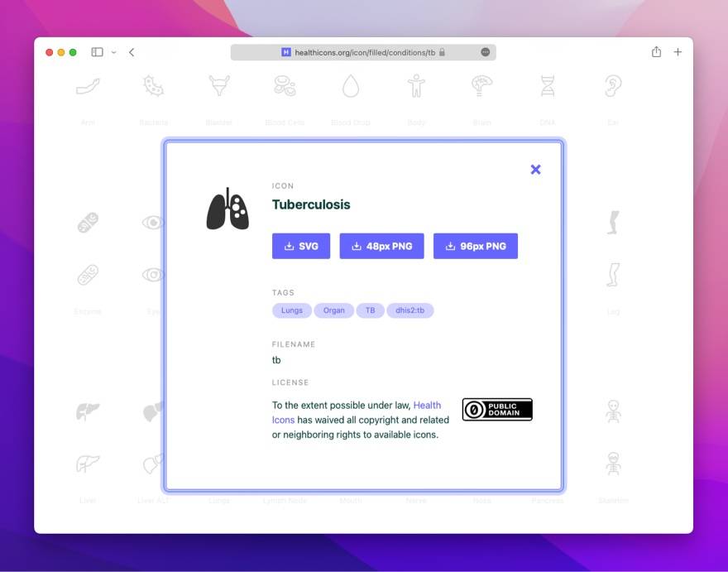The image size is (728, 572).
Task: Click the 'DNA' label
Action: point(548,123)
